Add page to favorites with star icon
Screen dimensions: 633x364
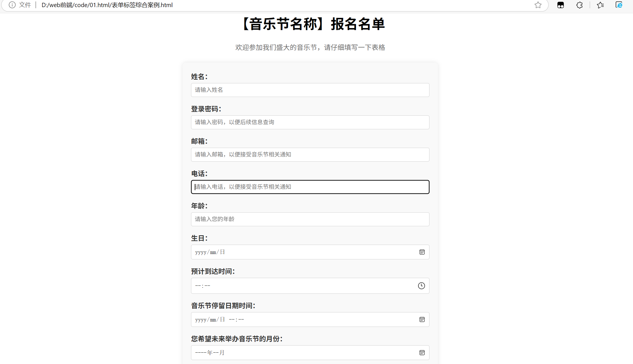(538, 5)
